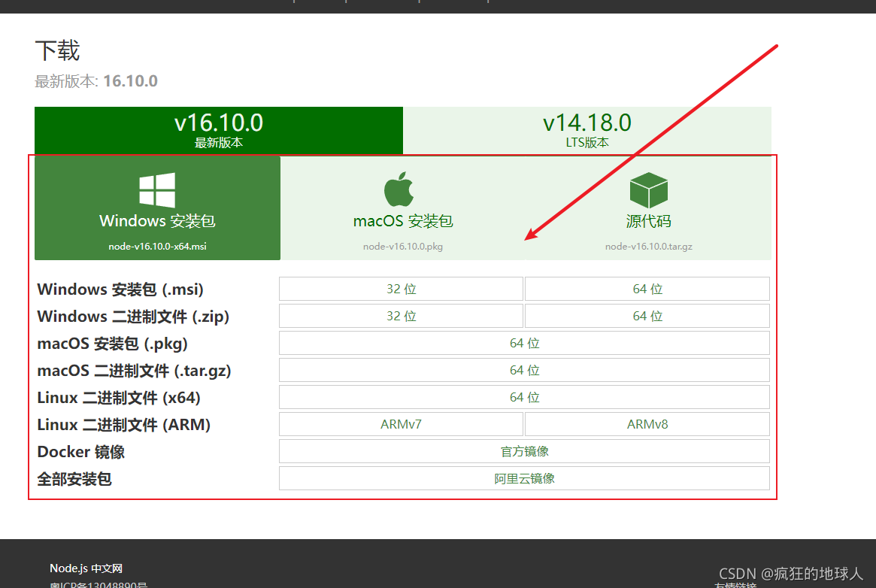Download node-v16.10.0-x64.msi Windows installer
This screenshot has height=588, width=876.
158,208
